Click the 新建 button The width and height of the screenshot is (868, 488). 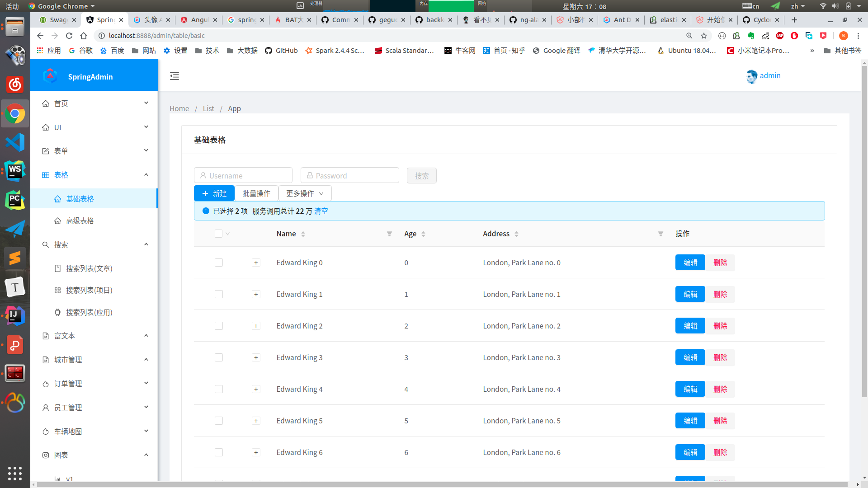pos(214,193)
